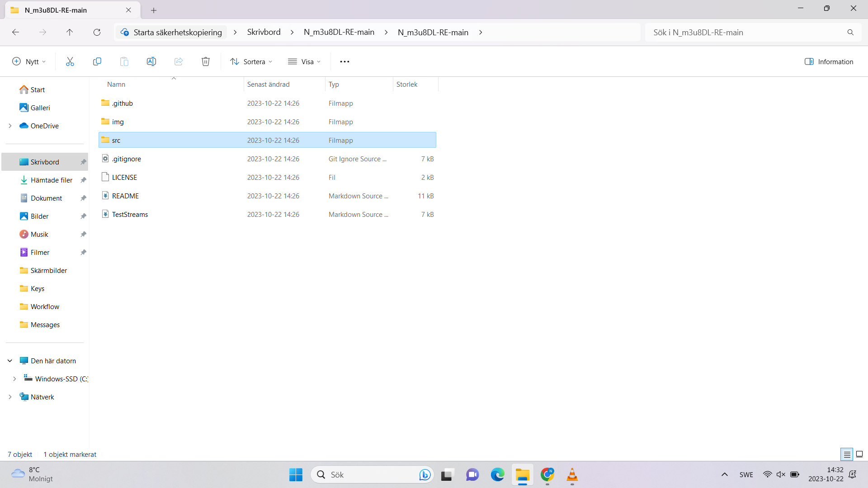Switch to large icons view mode

click(859, 454)
